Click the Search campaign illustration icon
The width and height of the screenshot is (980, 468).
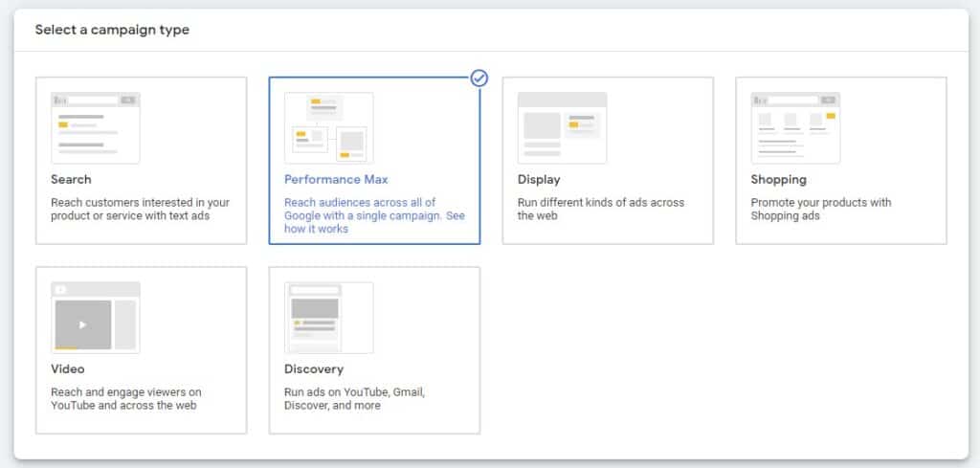tap(96, 128)
